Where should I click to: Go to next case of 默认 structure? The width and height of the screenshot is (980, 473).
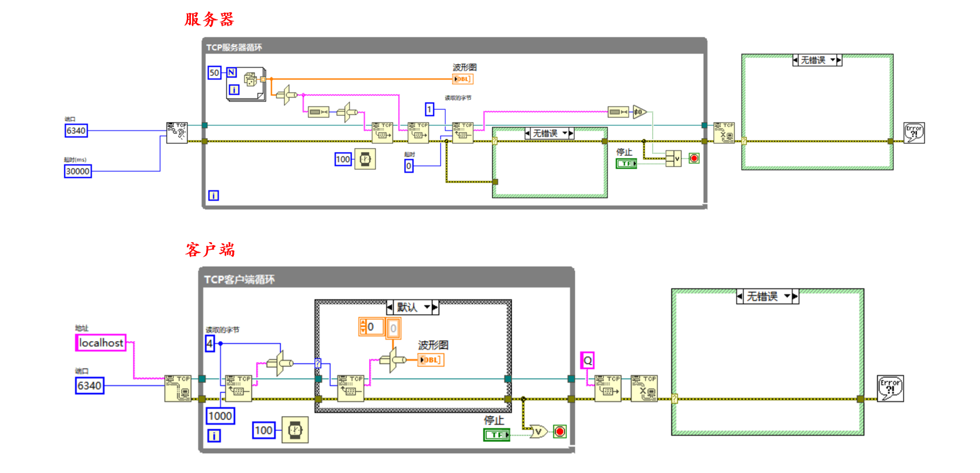pyautogui.click(x=435, y=307)
